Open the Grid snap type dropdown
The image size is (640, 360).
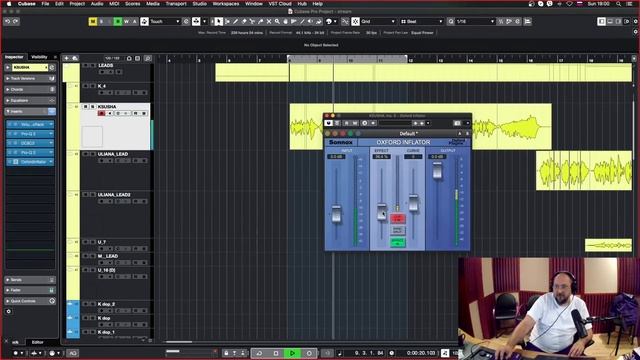[x=378, y=21]
